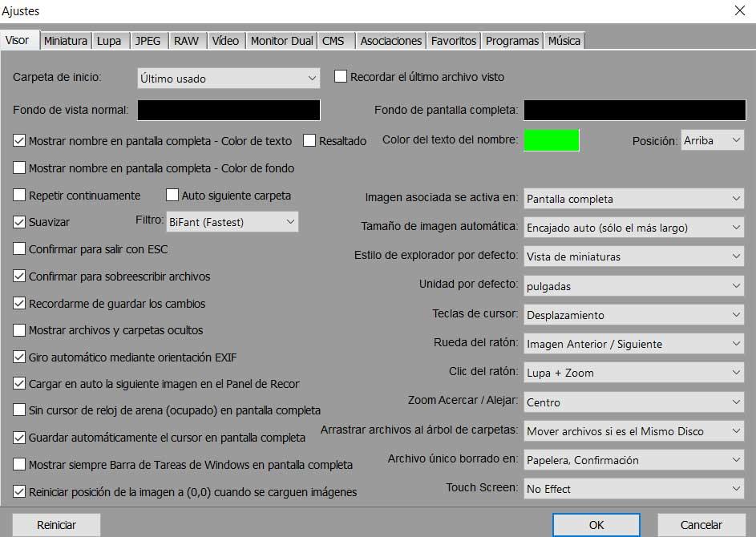Enable 'Mostrar archivos y carpetas ocultos'
Screen dimensions: 756x537
(x=20, y=330)
